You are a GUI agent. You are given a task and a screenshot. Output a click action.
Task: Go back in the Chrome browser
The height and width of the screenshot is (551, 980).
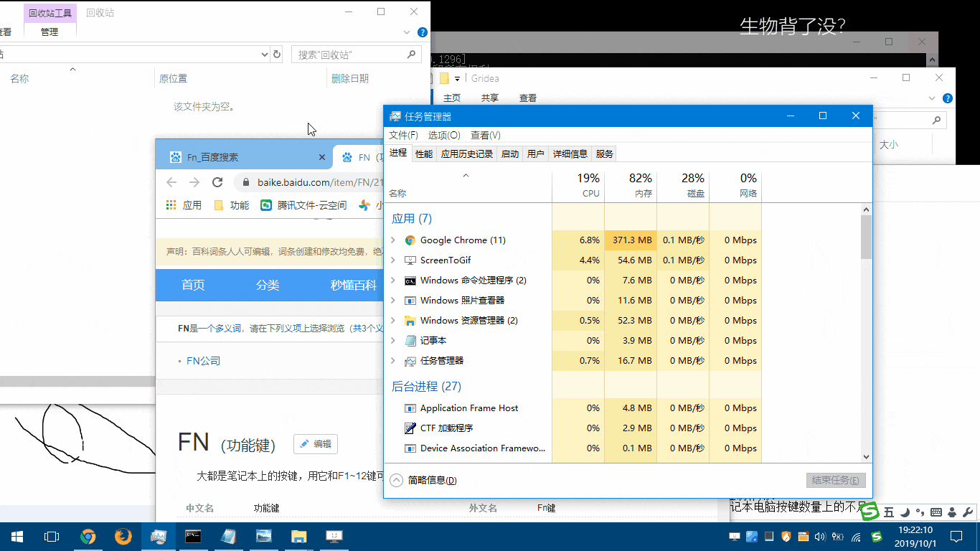click(171, 182)
